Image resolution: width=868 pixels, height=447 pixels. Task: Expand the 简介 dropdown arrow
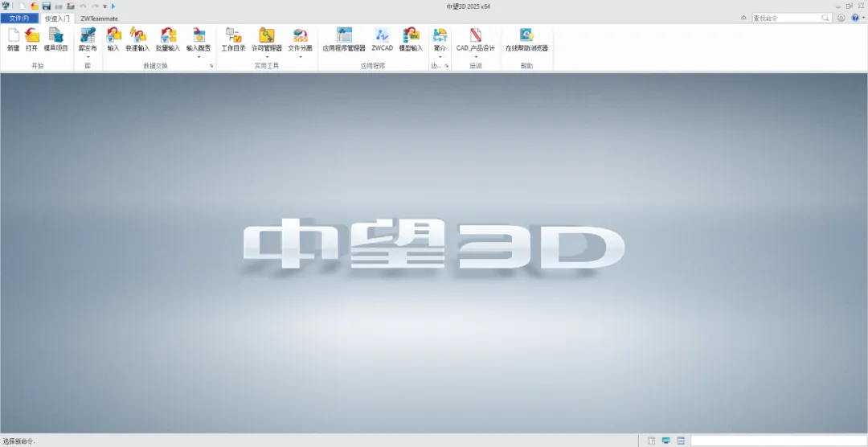440,56
